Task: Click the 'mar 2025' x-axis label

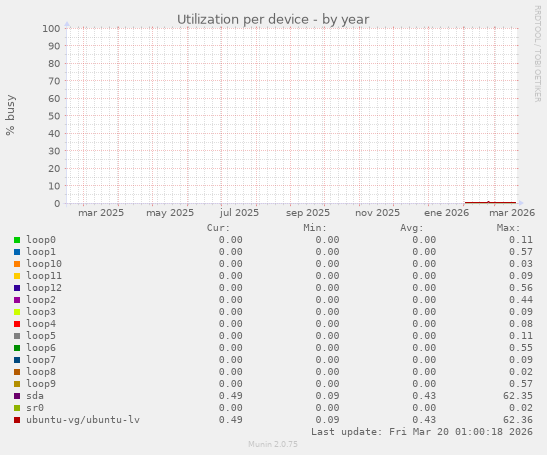Action: (x=101, y=213)
